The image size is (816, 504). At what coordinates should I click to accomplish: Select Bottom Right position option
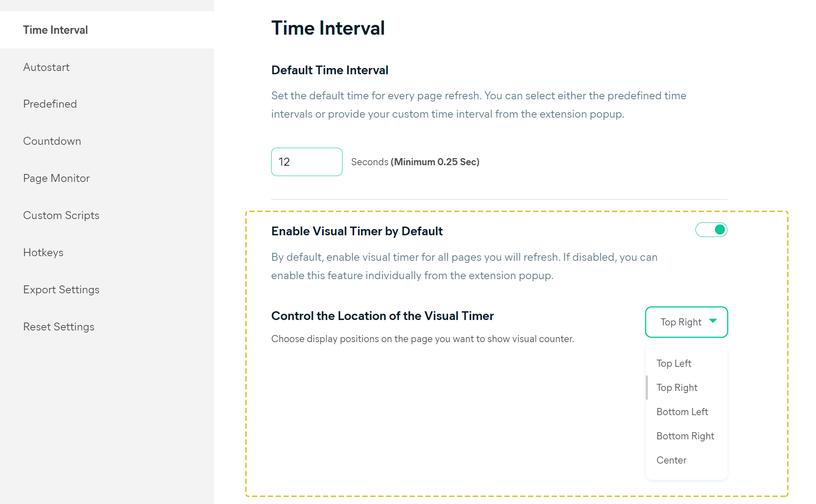pos(685,436)
